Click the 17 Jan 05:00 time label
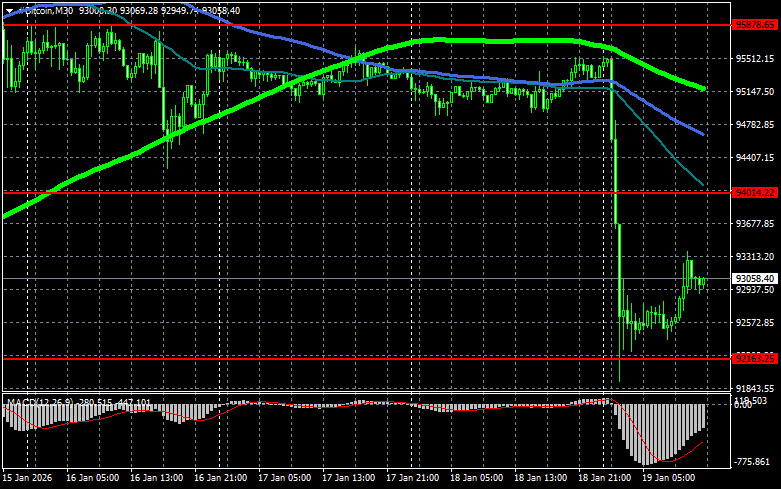The image size is (781, 489). [x=284, y=478]
